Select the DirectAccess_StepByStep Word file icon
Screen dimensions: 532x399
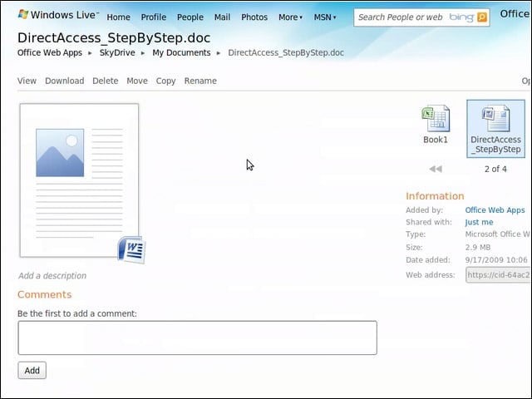click(495, 129)
